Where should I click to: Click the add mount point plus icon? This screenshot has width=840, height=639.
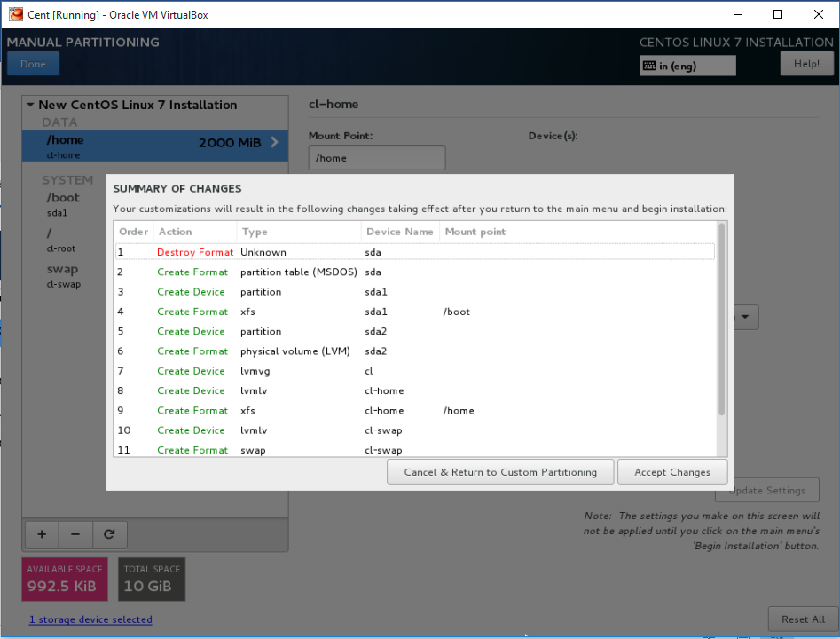click(42, 534)
